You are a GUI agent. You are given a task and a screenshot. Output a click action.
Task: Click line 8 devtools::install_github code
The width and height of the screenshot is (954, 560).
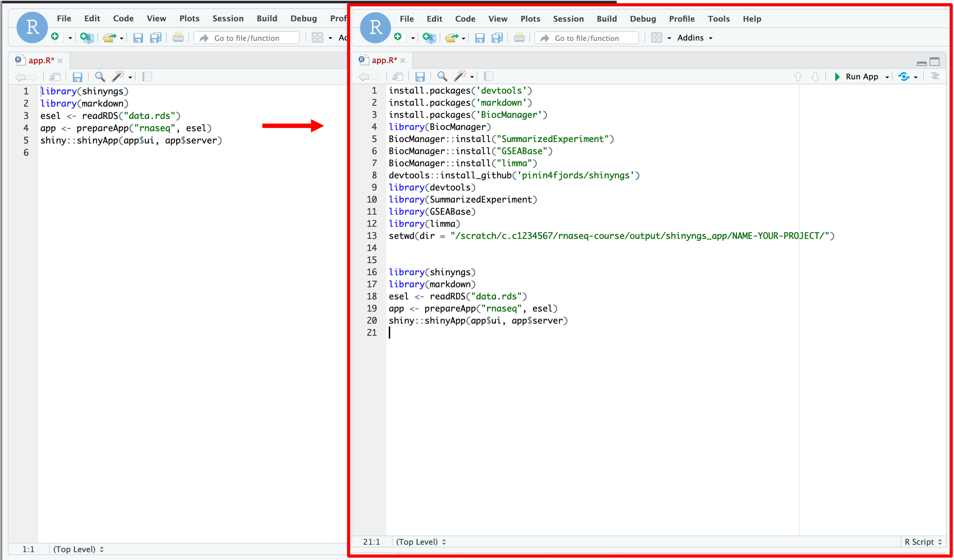[514, 175]
